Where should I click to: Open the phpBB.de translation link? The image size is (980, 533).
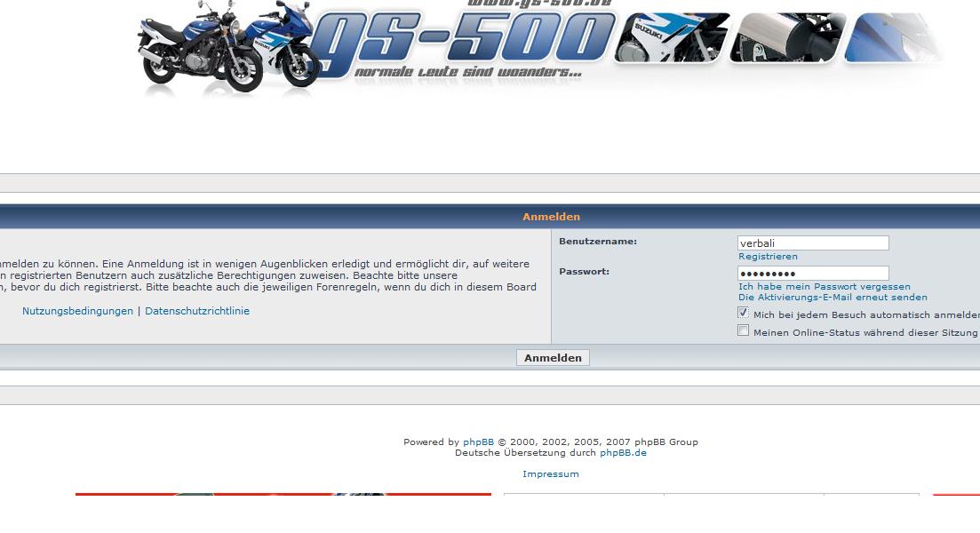click(623, 452)
